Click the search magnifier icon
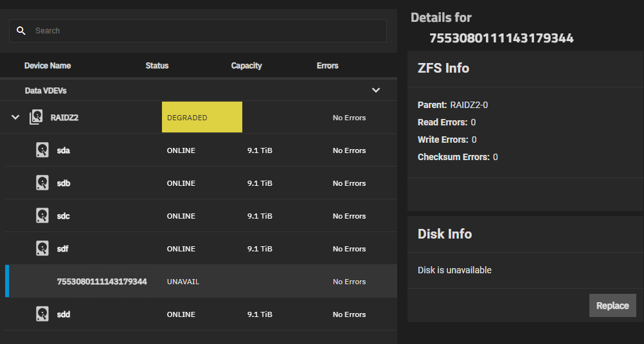 pyautogui.click(x=21, y=30)
